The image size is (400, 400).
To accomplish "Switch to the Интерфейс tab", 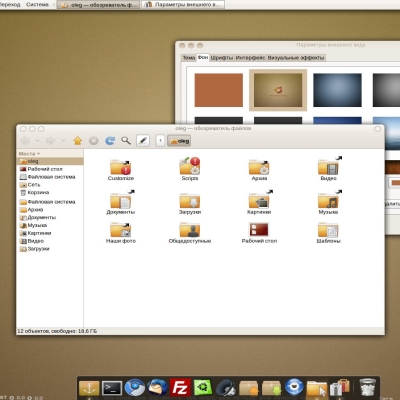I will (x=250, y=58).
